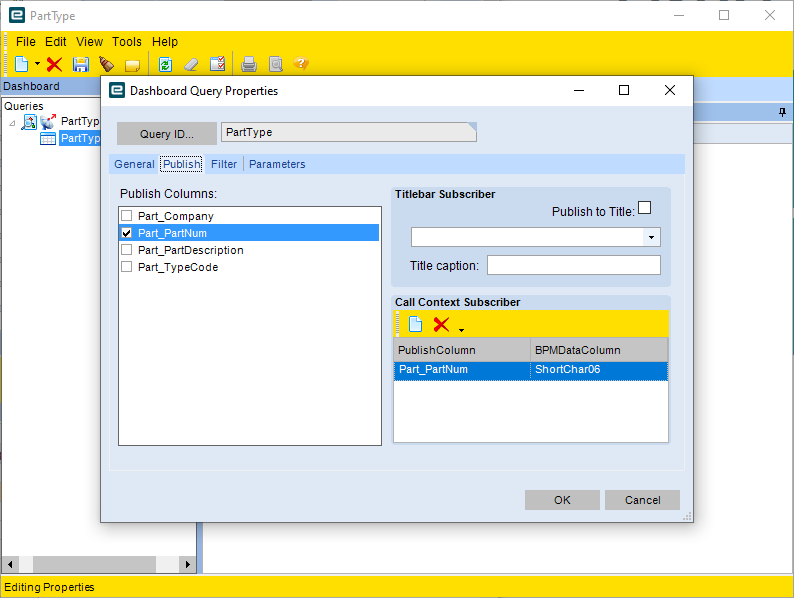Check the Part_TypeCode checkbox
The image size is (794, 598).
(x=127, y=267)
